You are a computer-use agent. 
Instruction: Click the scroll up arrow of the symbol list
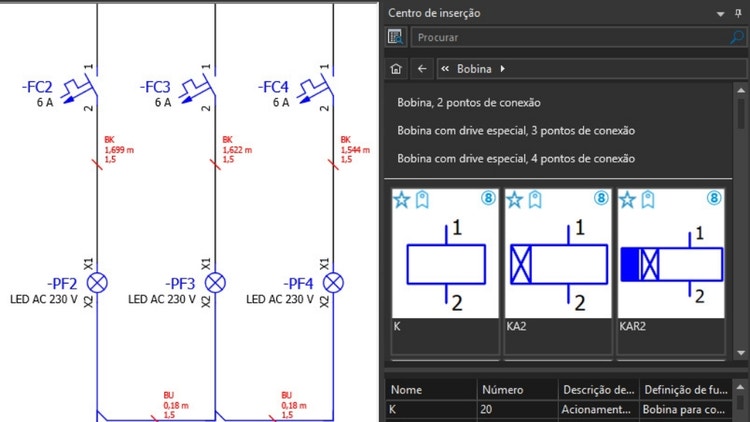tap(741, 90)
